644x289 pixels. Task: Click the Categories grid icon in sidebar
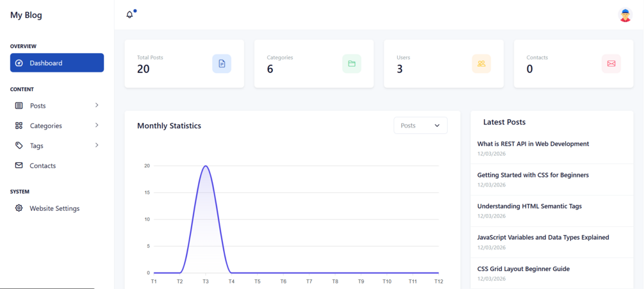[x=19, y=126]
